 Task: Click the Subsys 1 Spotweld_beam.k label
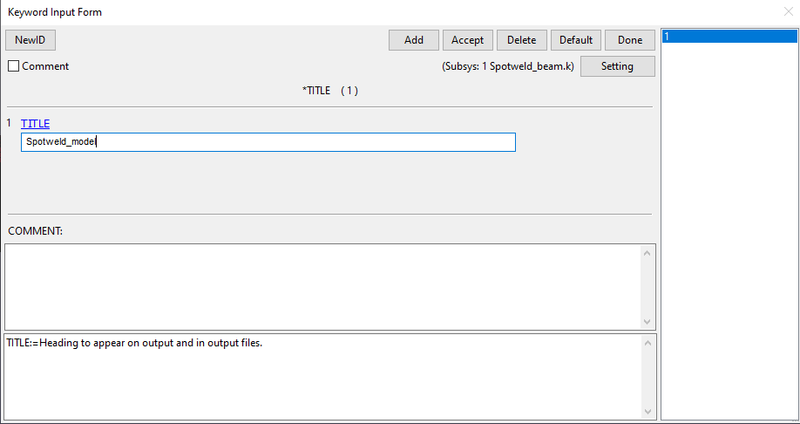pos(508,67)
